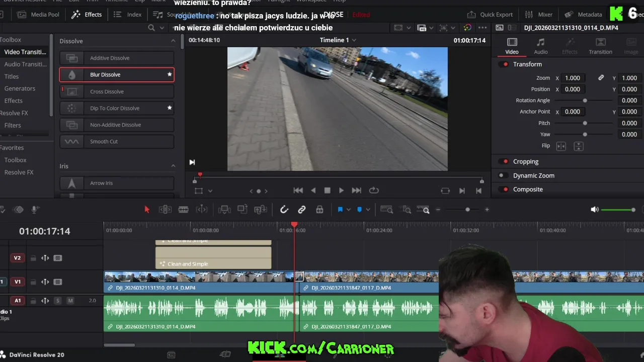Screen dimensions: 644x362
Task: Click the Custom Zoom icon
Action: pyautogui.click(x=424, y=210)
